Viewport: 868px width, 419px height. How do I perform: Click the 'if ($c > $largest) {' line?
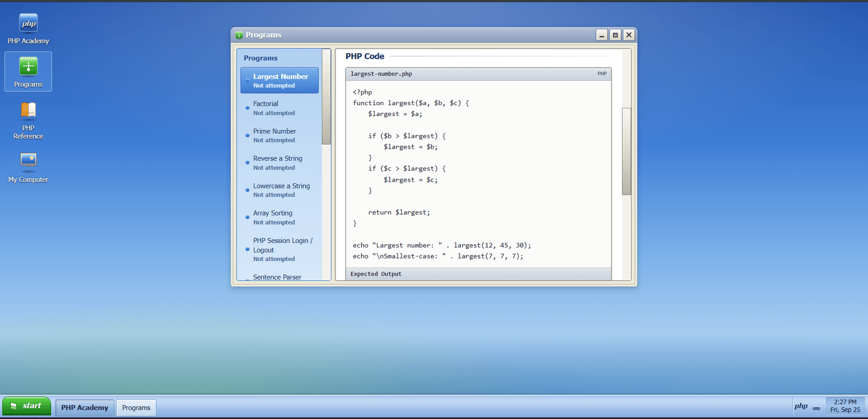(407, 169)
